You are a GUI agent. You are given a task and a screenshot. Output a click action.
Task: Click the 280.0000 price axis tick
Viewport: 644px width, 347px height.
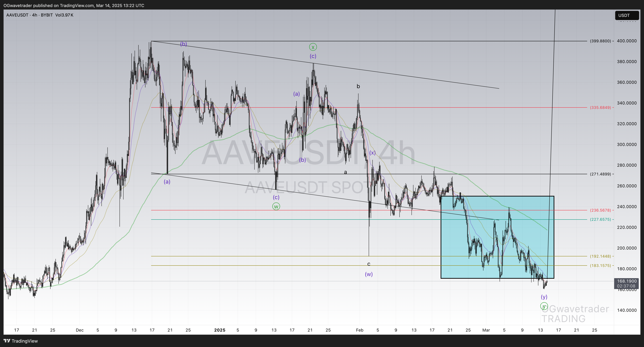[627, 165]
